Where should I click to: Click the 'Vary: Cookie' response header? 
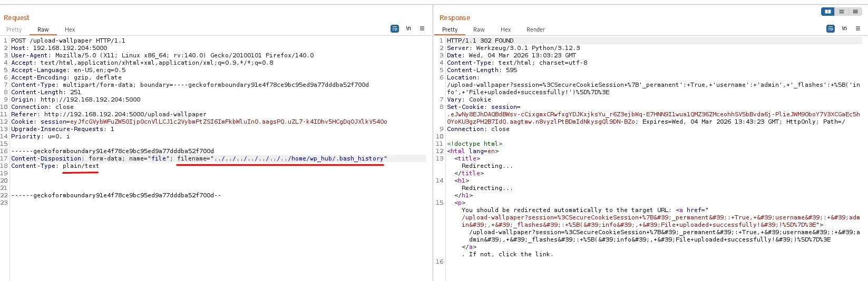pos(469,99)
